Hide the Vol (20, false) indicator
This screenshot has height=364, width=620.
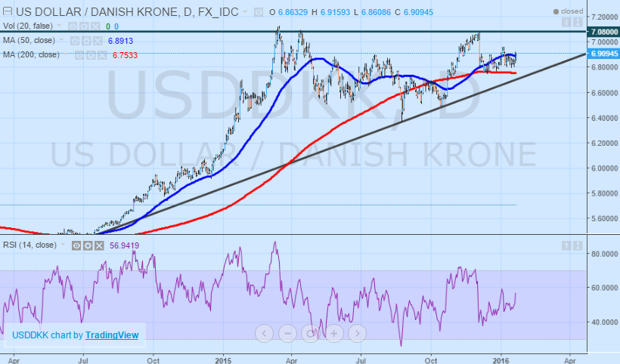coord(71,26)
